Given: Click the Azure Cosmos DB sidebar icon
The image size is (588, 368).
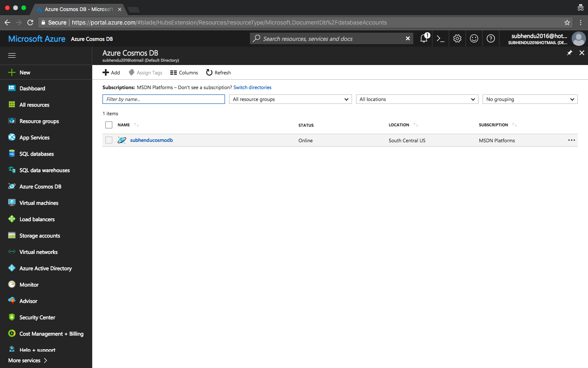Looking at the screenshot, I should click(x=12, y=186).
